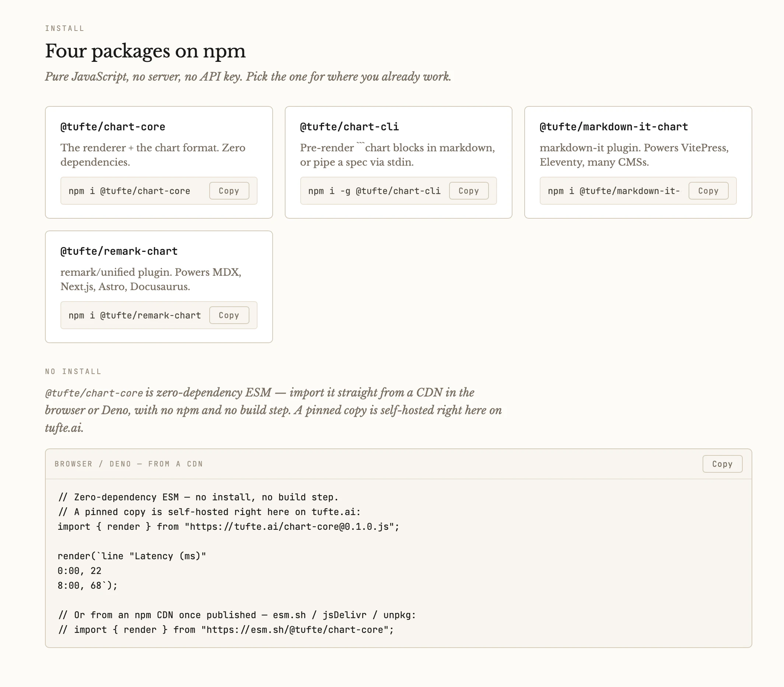Click the 'Or from an npm CDN once published' comment

click(x=237, y=615)
